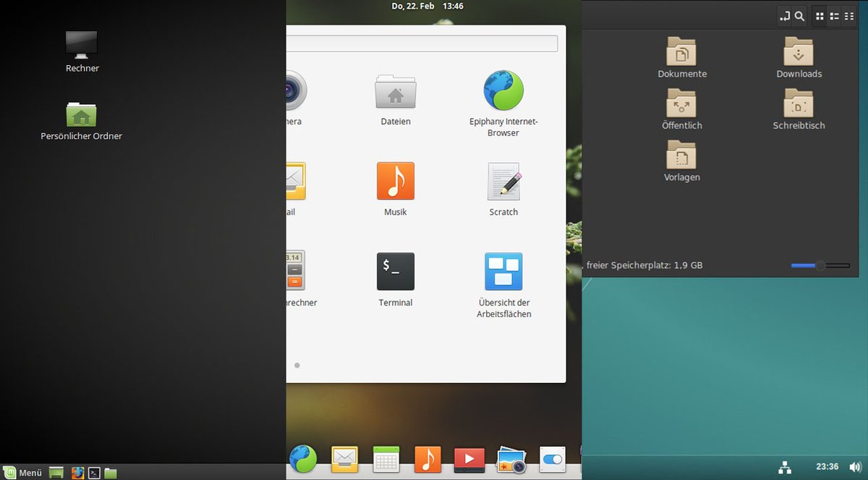Open the Downloads folder
The image size is (868, 480).
click(x=799, y=53)
